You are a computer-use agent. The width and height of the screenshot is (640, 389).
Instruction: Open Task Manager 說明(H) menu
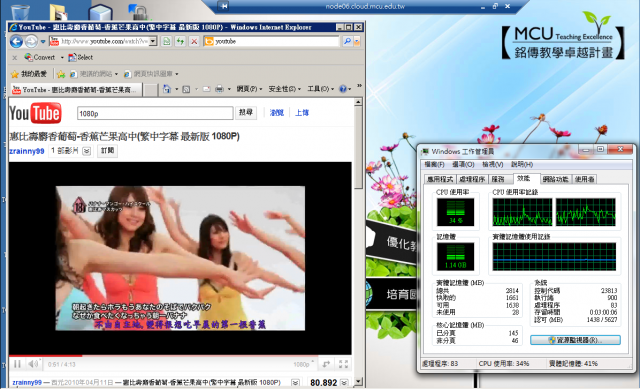522,164
